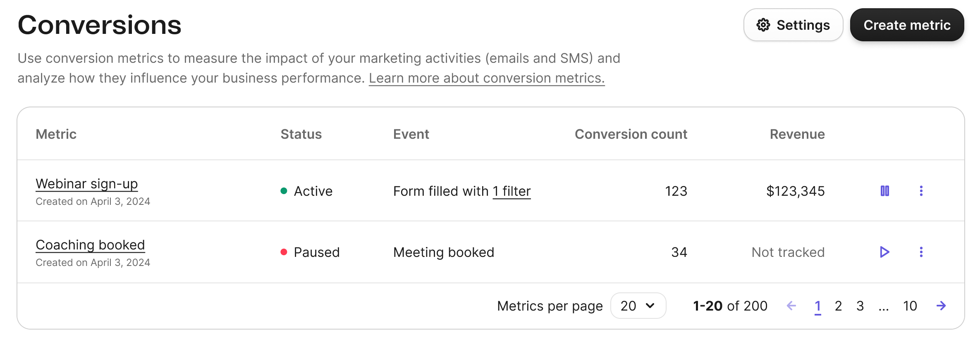Sort by the Conversion count column
The height and width of the screenshot is (337, 980).
(631, 134)
